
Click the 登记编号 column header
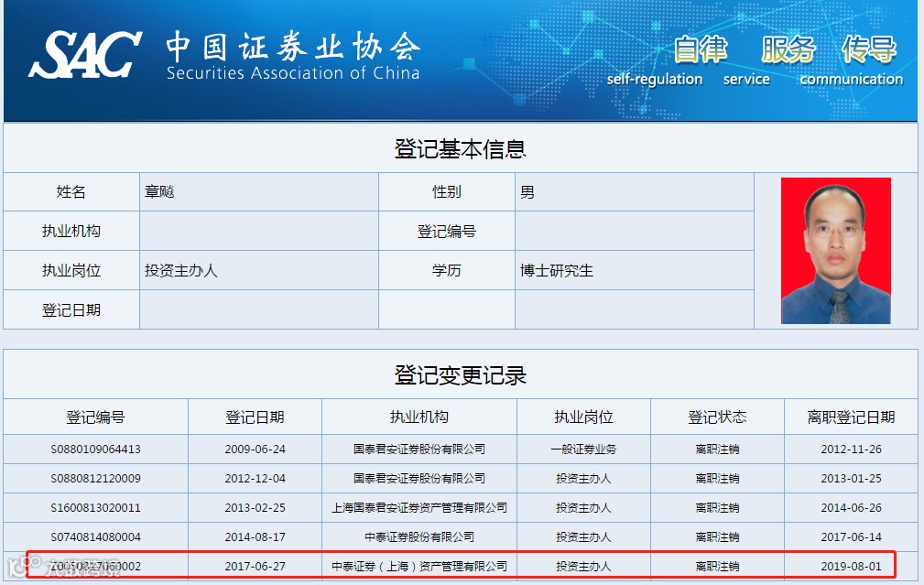pyautogui.click(x=95, y=417)
